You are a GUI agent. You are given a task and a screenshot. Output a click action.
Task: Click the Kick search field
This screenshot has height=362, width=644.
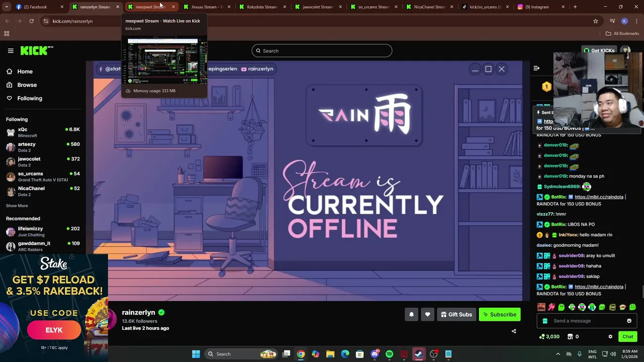point(321,51)
